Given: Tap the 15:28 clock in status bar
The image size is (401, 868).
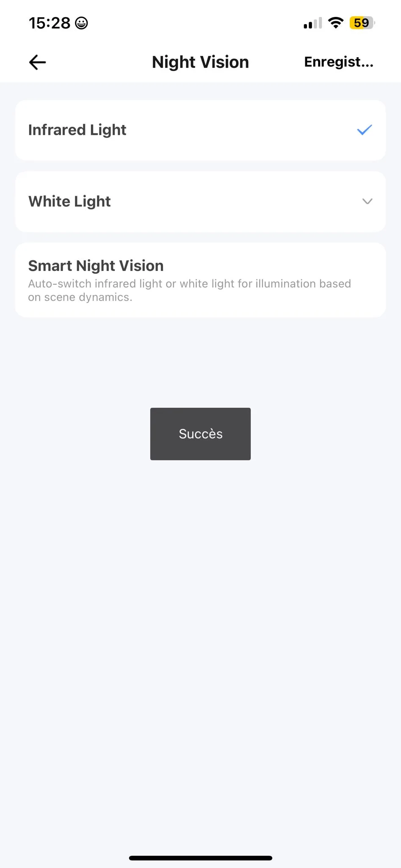Looking at the screenshot, I should pyautogui.click(x=49, y=23).
